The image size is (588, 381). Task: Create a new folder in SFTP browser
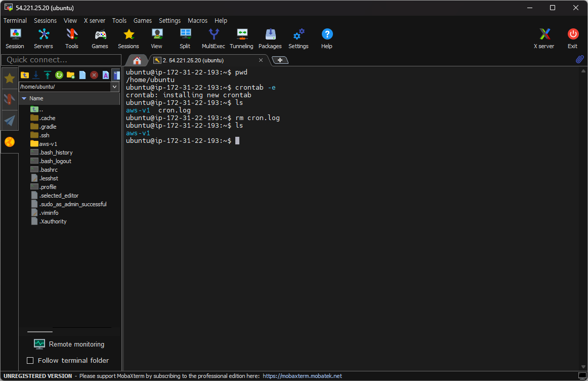point(70,75)
